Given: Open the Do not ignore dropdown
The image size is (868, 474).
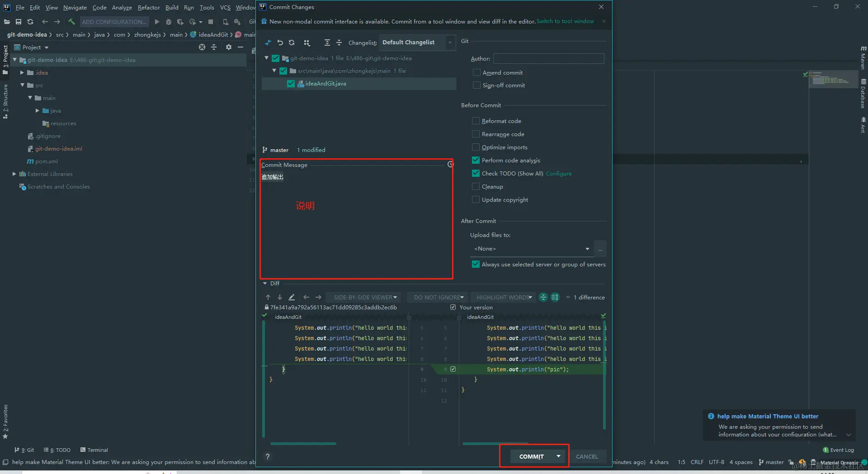Looking at the screenshot, I should (439, 297).
